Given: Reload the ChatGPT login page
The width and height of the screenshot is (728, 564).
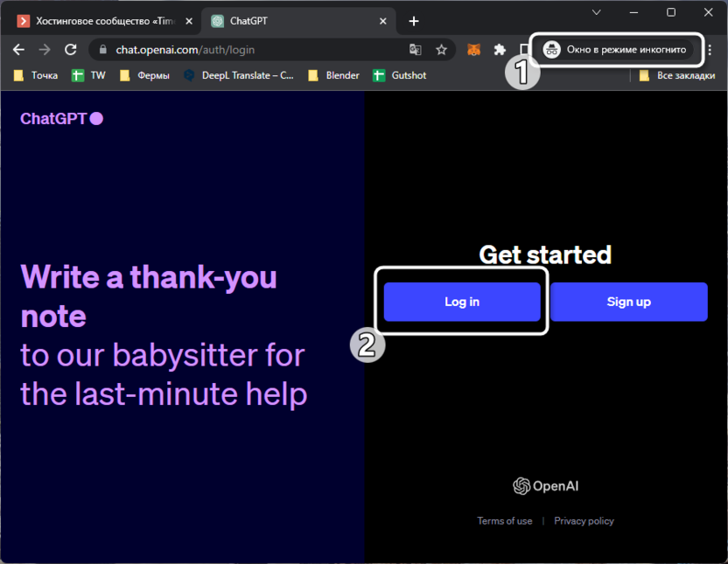Looking at the screenshot, I should [x=71, y=50].
